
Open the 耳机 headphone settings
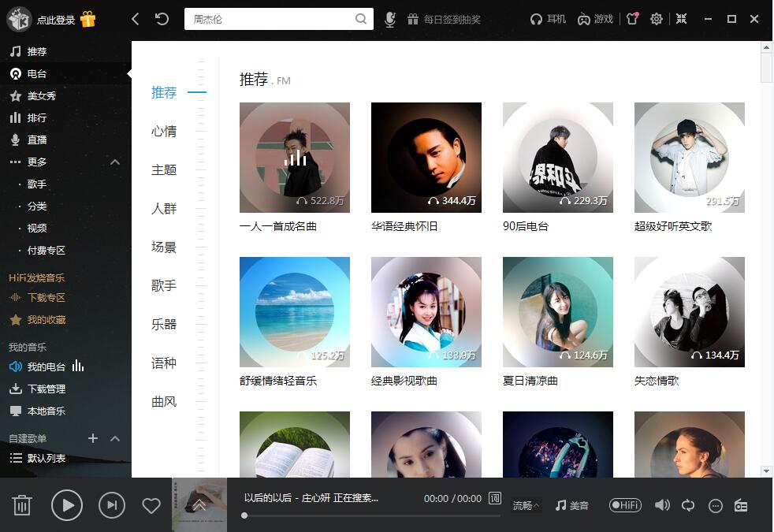[x=548, y=19]
